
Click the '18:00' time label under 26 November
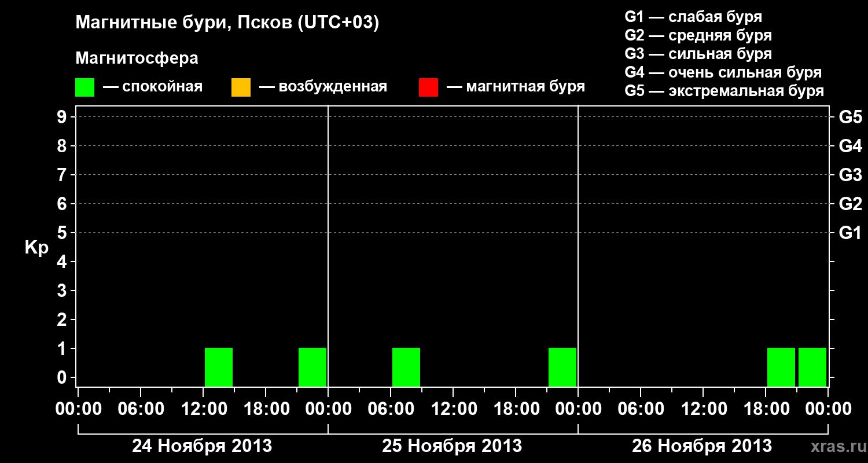pyautogui.click(x=766, y=409)
